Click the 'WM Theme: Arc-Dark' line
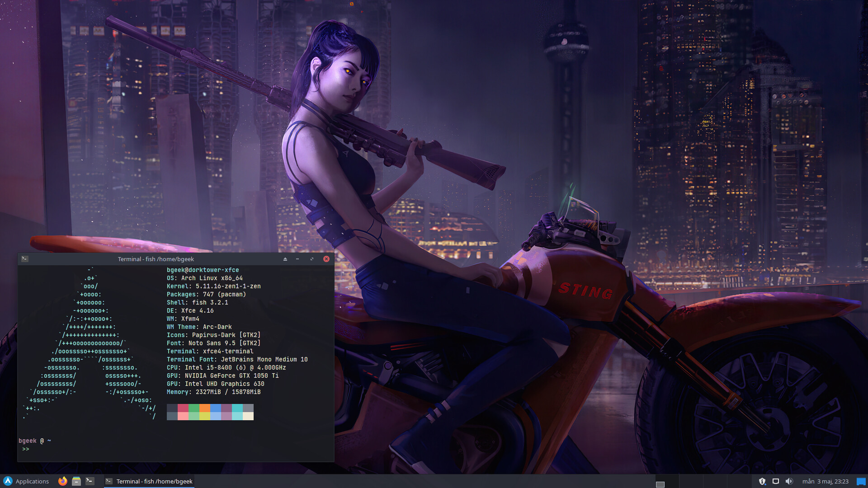Image resolution: width=868 pixels, height=488 pixels. coord(199,327)
